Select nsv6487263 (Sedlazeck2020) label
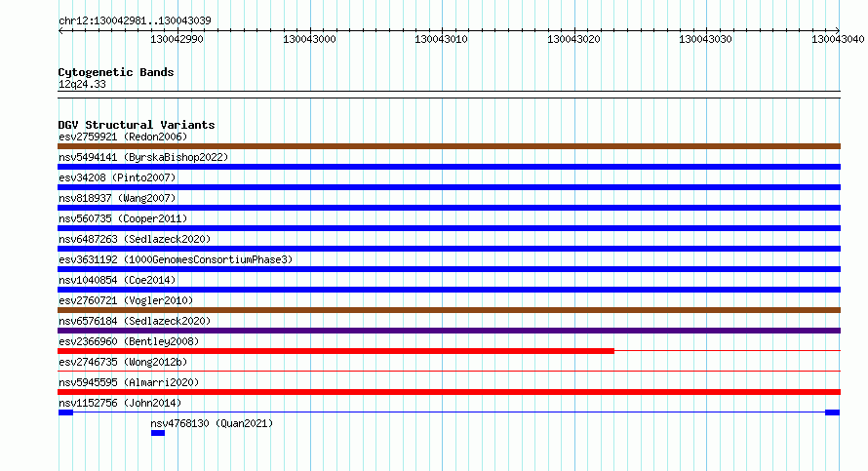Image resolution: width=868 pixels, height=471 pixels. (135, 239)
